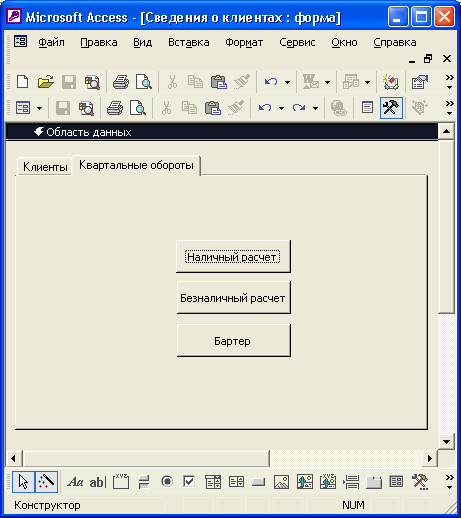Viewport: 461px width, 518px height.
Task: Select the Unbound Object Frame tool
Action: (305, 482)
